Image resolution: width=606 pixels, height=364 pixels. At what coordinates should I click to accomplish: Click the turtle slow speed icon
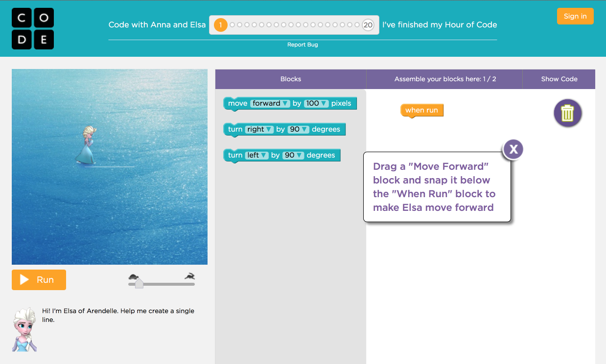(x=133, y=276)
